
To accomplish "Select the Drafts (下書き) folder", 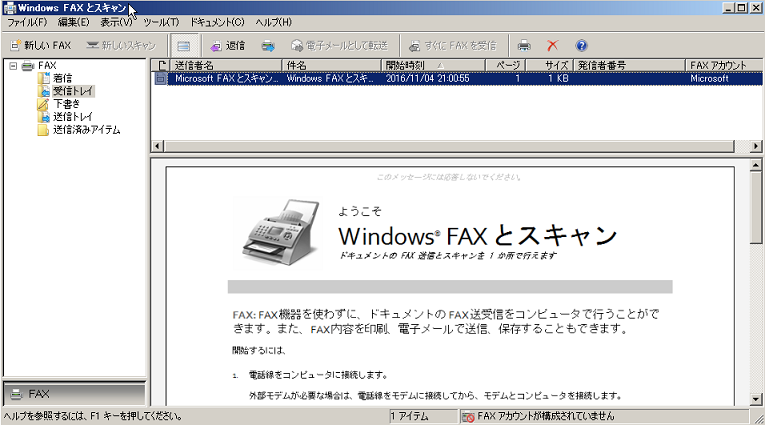I will coord(66,104).
